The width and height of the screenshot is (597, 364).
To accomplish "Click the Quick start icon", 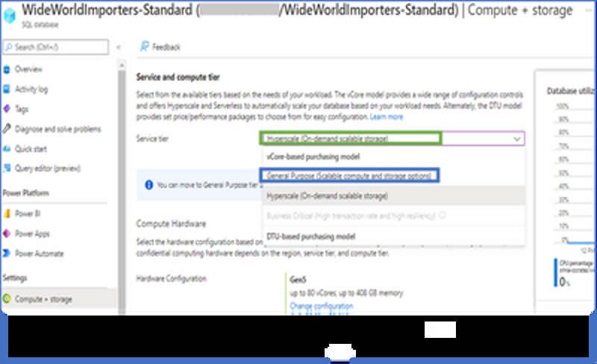I will tap(7, 148).
